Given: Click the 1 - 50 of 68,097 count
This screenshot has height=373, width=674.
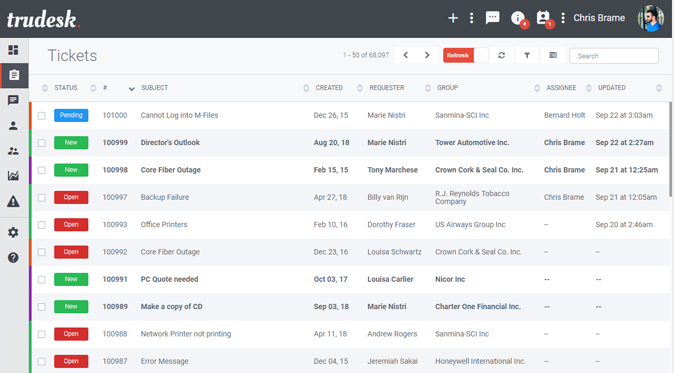Looking at the screenshot, I should tap(366, 55).
